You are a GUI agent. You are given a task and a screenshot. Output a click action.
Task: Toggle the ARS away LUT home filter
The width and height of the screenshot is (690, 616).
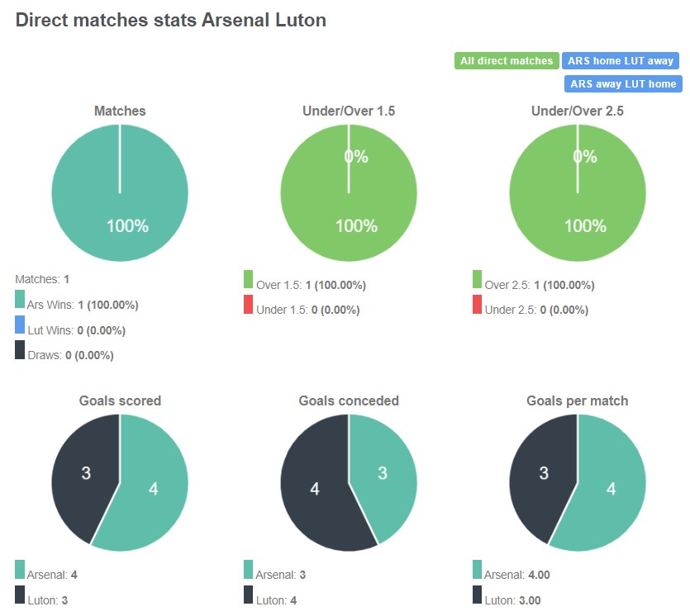[x=622, y=83]
